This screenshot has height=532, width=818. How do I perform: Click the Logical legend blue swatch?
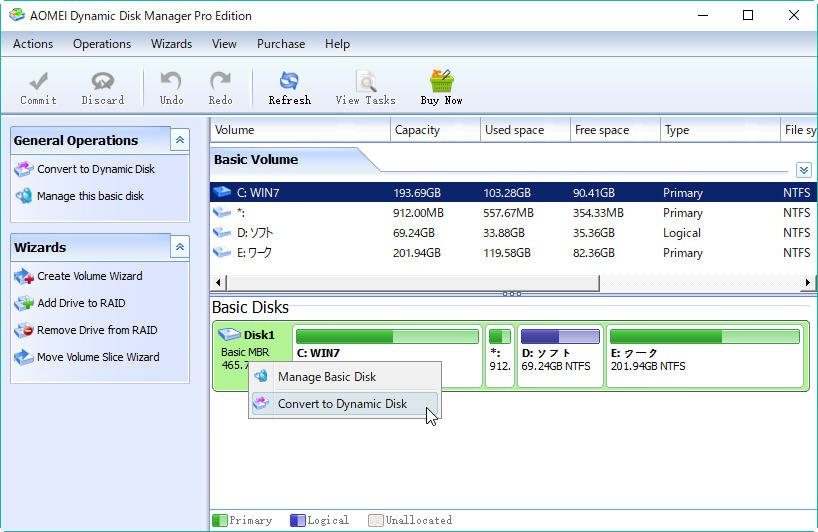pos(297,520)
